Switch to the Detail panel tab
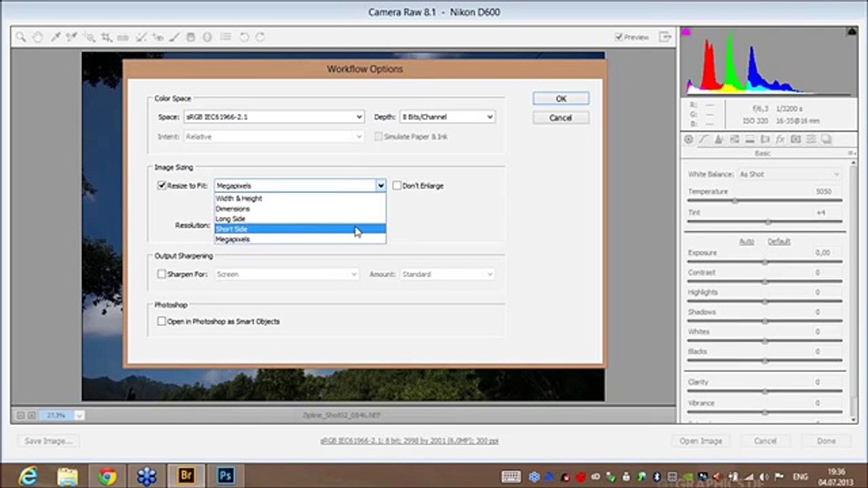The image size is (868, 488). pyautogui.click(x=719, y=140)
